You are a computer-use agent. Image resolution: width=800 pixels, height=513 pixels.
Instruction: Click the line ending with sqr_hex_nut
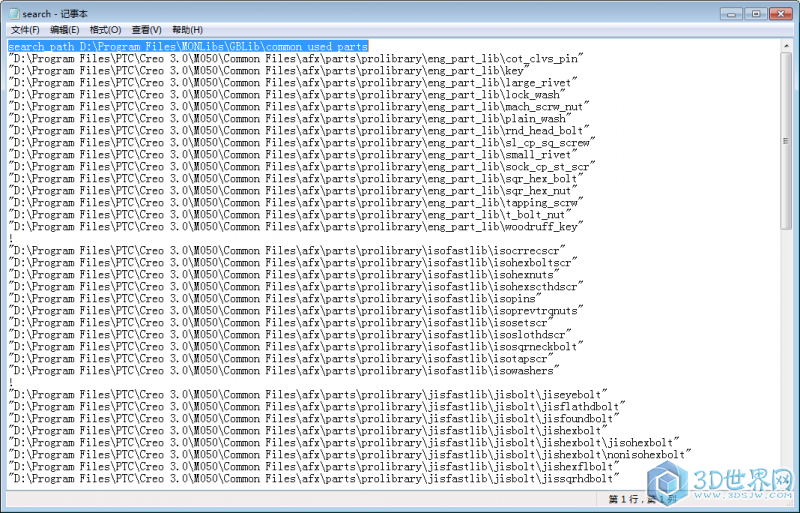tap(293, 190)
